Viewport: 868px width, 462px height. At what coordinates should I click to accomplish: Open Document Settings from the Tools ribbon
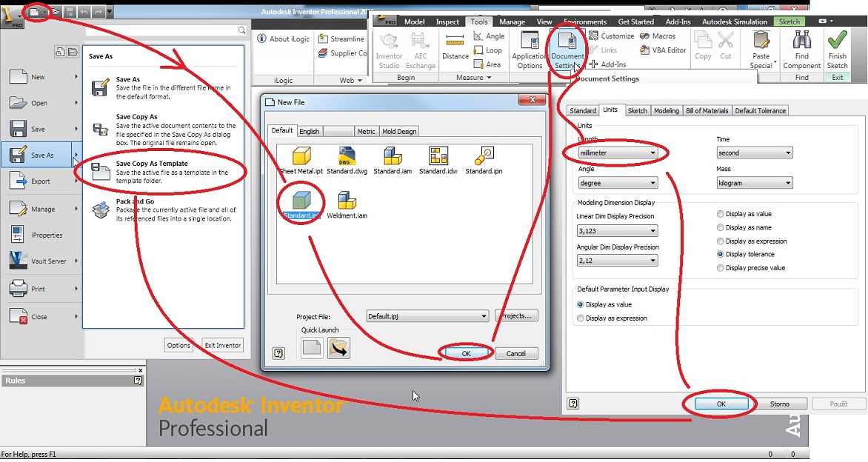click(567, 51)
